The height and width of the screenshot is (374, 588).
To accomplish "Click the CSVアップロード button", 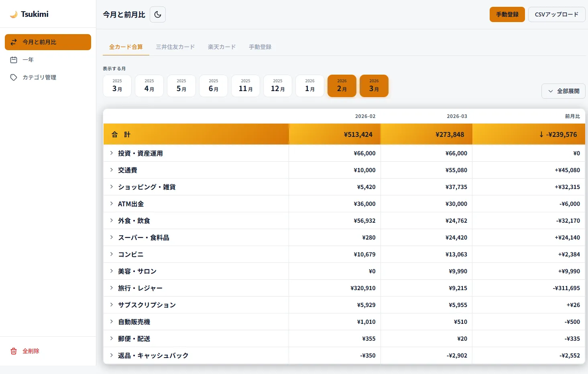I will coord(557,14).
